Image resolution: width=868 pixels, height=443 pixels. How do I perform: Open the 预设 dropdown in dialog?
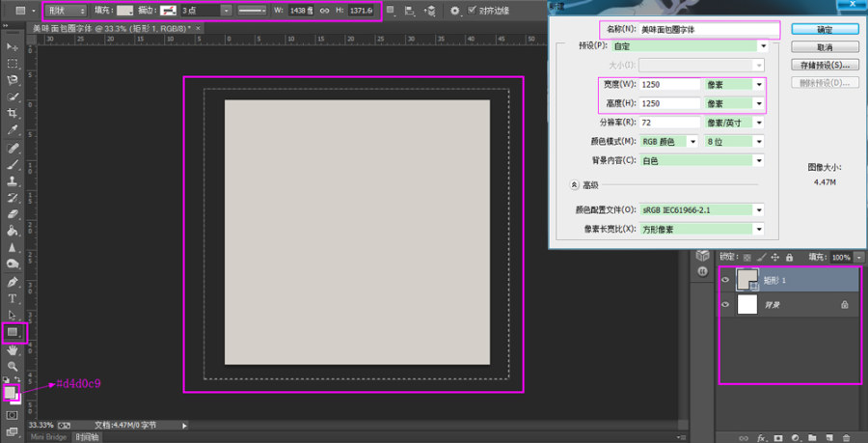702,46
